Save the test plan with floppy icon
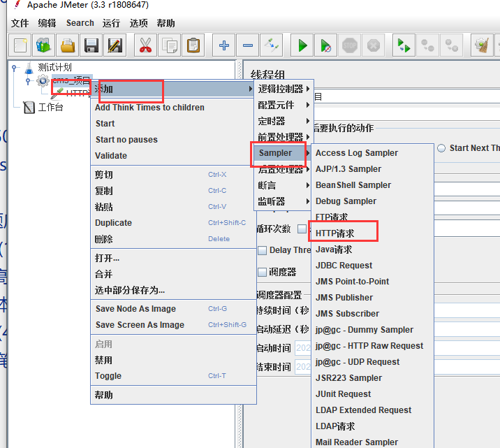The height and width of the screenshot is (448, 500). pyautogui.click(x=91, y=45)
